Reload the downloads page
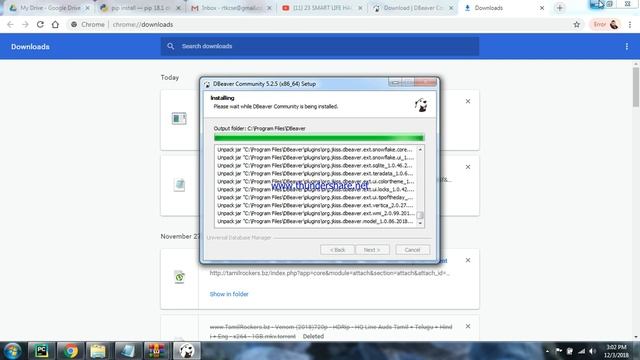Screen dimensions: 640x360 click(40, 24)
